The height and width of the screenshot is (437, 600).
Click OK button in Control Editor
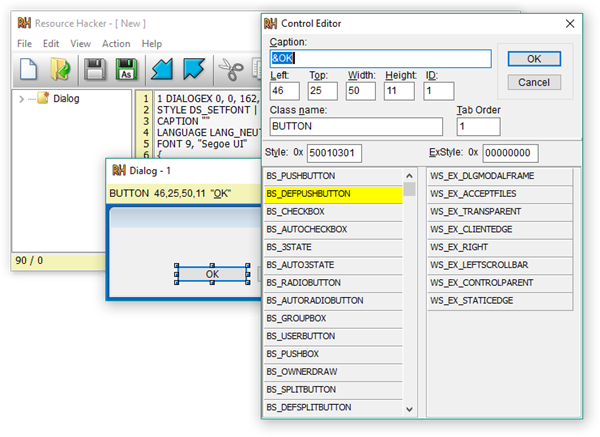[x=534, y=59]
